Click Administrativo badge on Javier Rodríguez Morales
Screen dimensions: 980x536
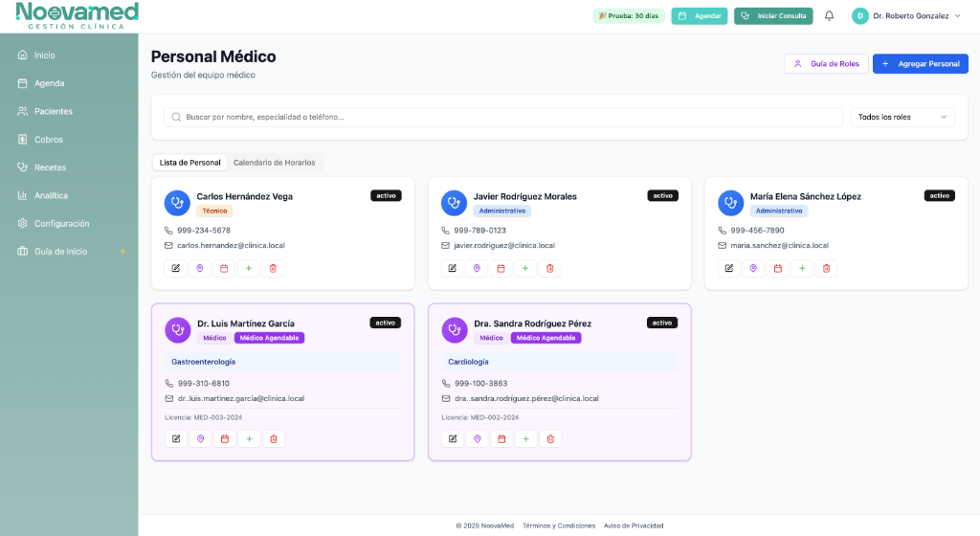pyautogui.click(x=502, y=212)
